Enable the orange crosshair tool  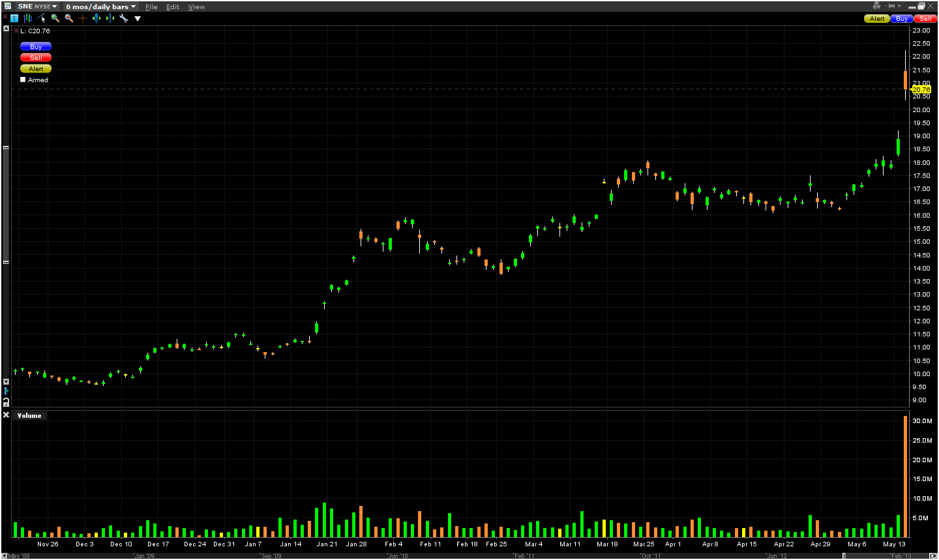tap(83, 18)
